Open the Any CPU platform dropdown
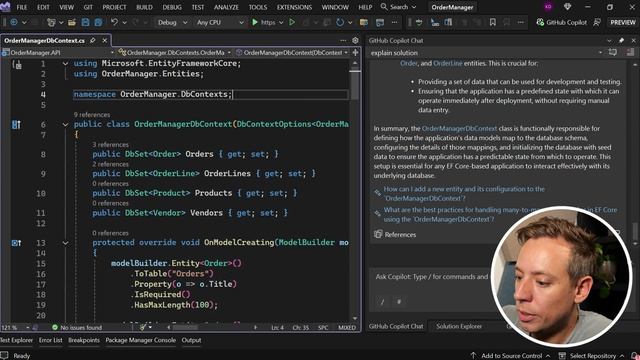 click(x=220, y=22)
